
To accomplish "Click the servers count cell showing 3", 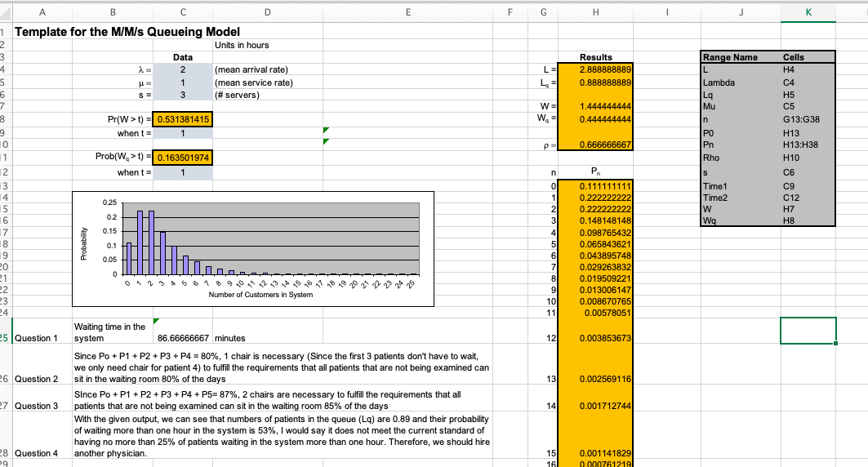I will coord(183,95).
